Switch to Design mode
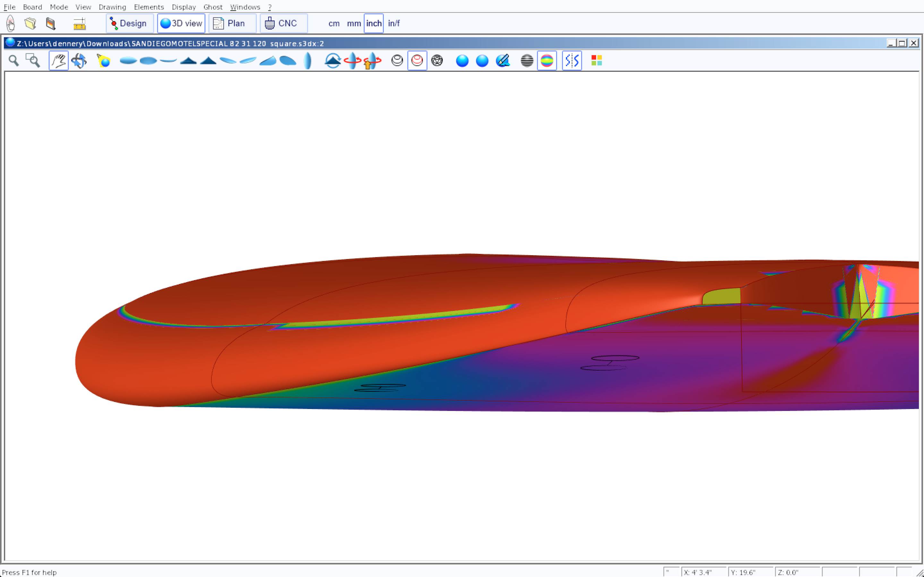924x577 pixels. tap(129, 24)
